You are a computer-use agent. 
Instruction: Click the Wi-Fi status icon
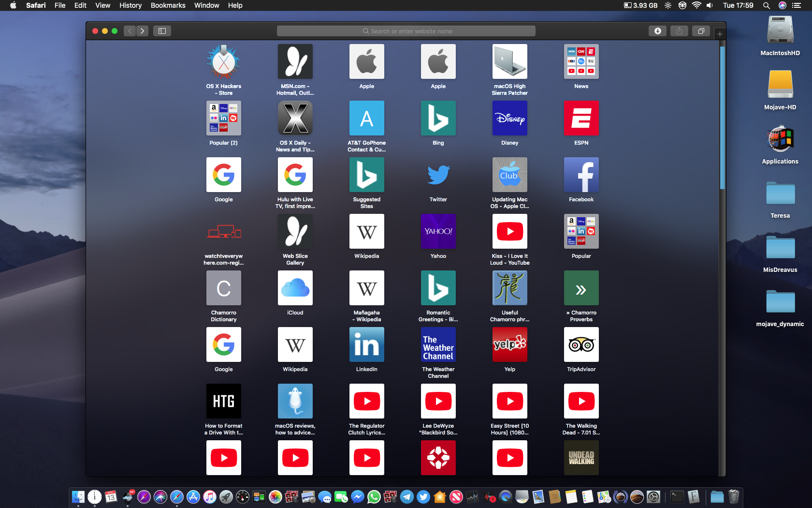point(696,5)
